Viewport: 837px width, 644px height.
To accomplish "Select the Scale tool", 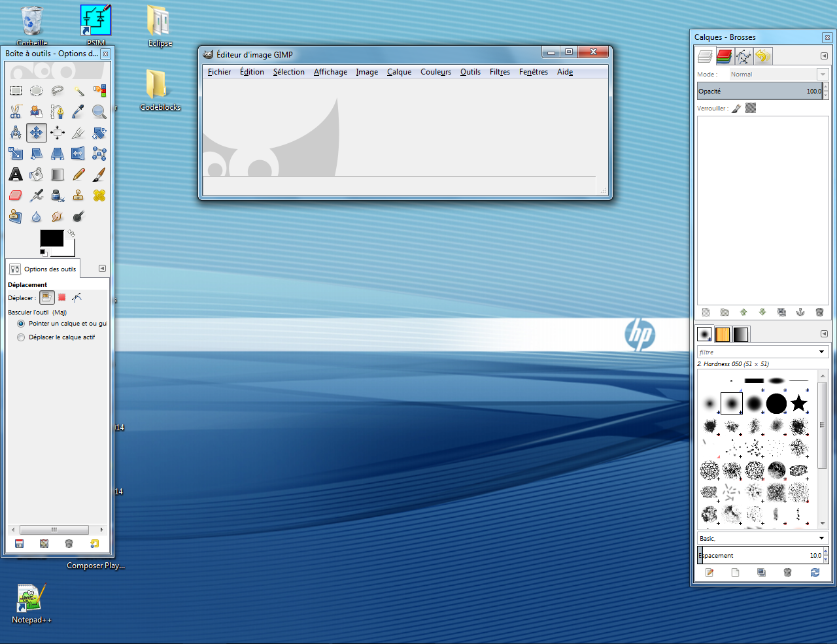I will click(16, 154).
